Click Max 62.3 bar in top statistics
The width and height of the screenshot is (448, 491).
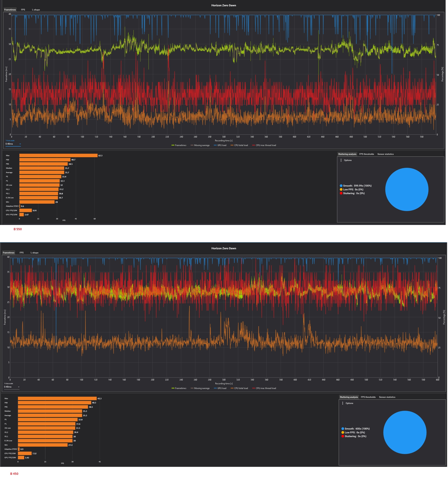point(58,156)
